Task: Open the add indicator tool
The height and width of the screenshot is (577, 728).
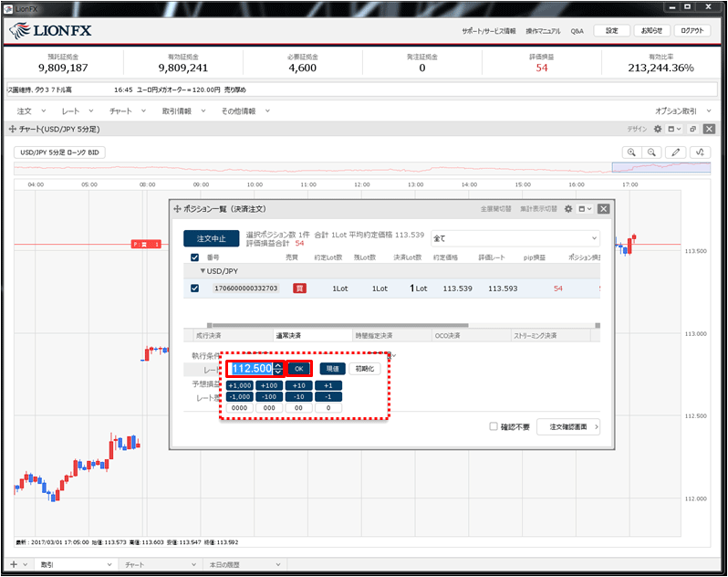Action: point(700,152)
